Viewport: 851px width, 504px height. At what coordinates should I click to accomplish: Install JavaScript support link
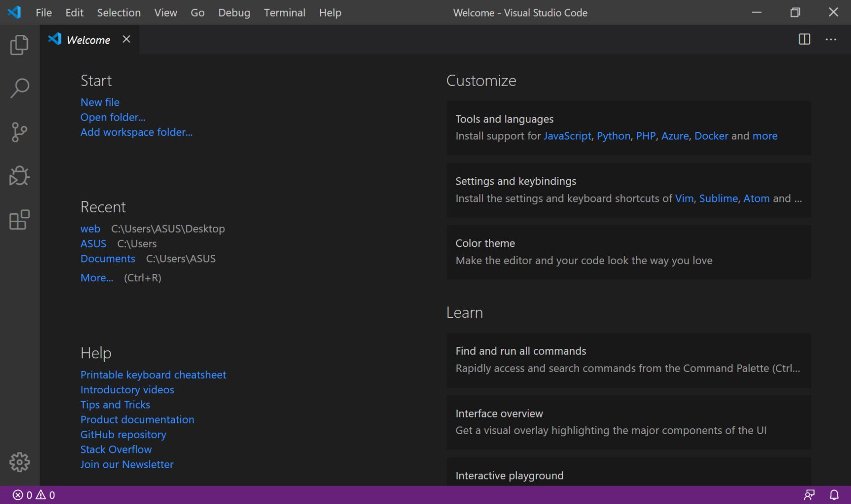pos(567,136)
